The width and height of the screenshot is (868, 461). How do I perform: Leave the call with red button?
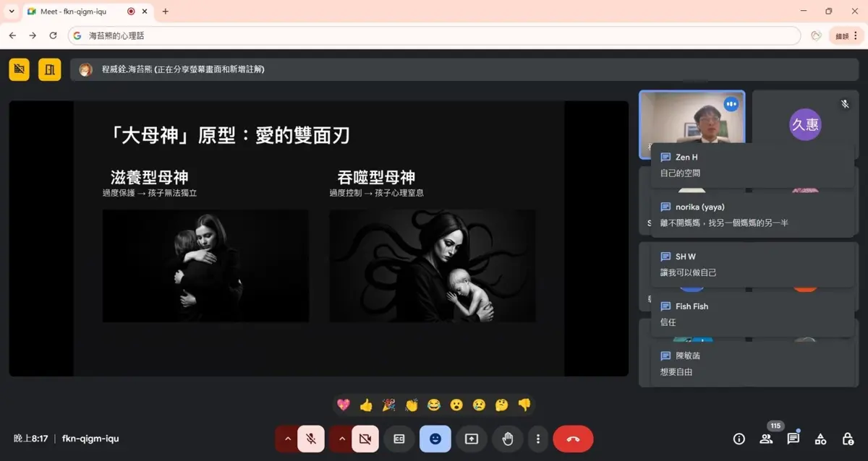pos(573,439)
